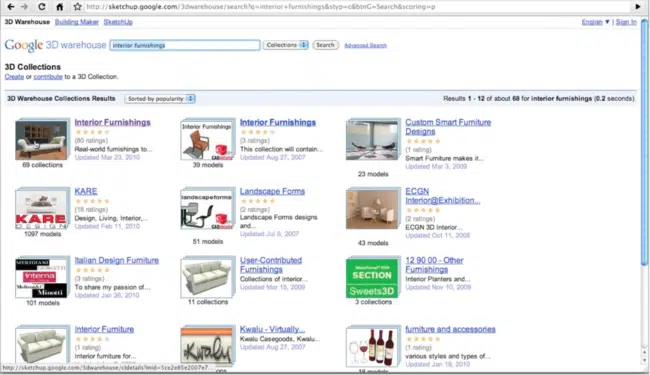Click the star rating under Landscape Forms
Image resolution: width=650 pixels, height=375 pixels.
point(257,201)
